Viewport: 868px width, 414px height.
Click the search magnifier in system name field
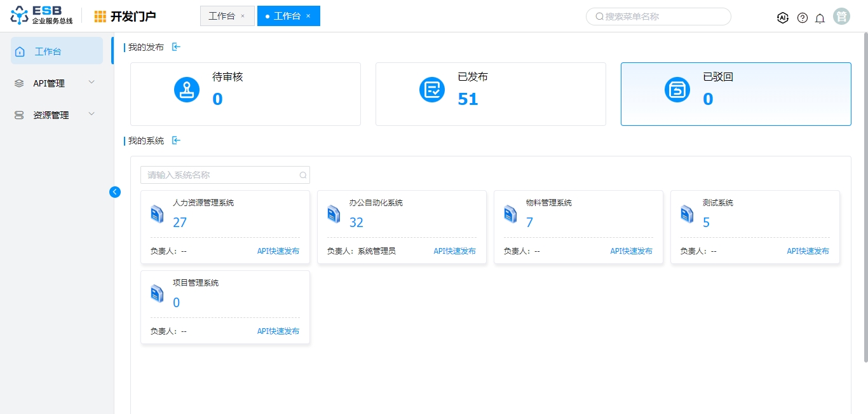pyautogui.click(x=303, y=175)
